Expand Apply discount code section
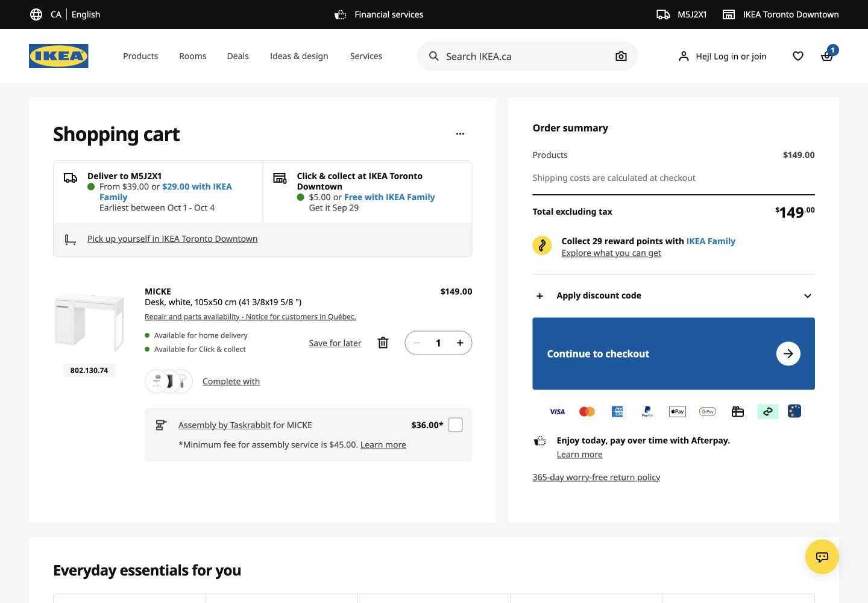The height and width of the screenshot is (603, 868). pyautogui.click(x=674, y=296)
